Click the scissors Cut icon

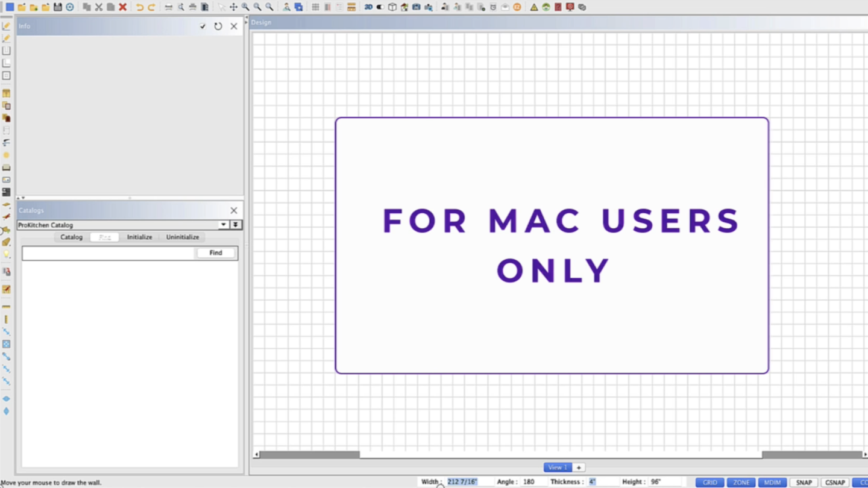click(x=99, y=7)
